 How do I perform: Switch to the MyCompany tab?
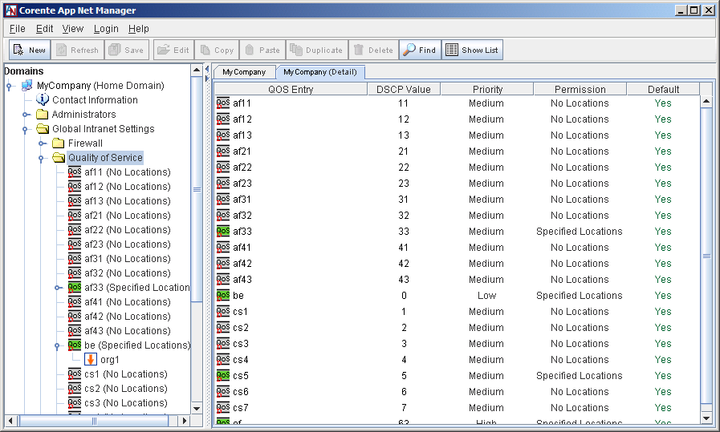coord(244,72)
